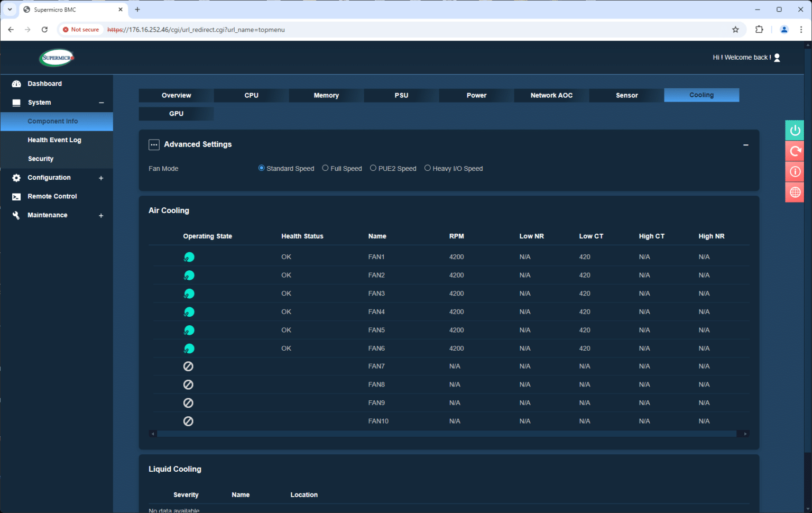Open browser extensions puzzle icon
812x513 pixels.
coord(759,30)
